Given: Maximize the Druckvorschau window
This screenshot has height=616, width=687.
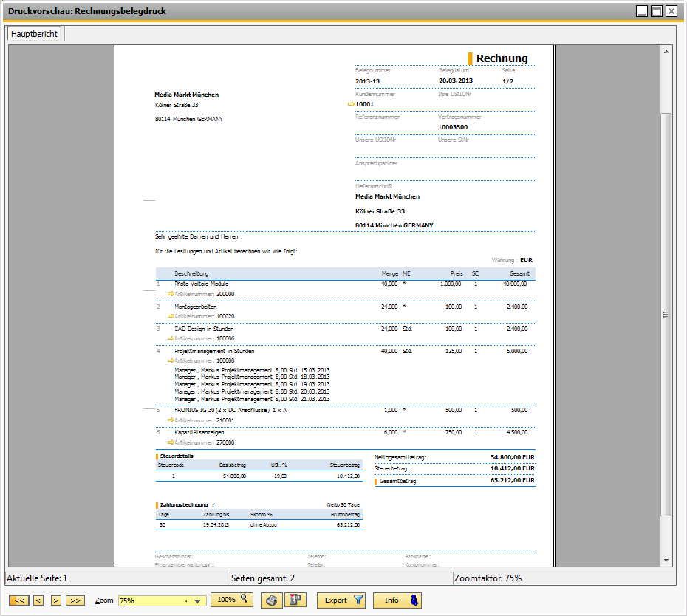Looking at the screenshot, I should (x=656, y=10).
